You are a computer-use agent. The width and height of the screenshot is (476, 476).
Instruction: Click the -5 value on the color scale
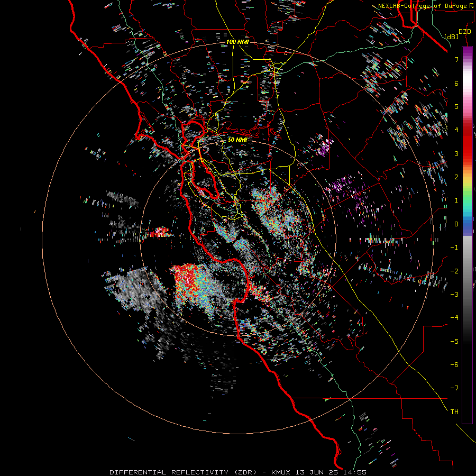454,341
